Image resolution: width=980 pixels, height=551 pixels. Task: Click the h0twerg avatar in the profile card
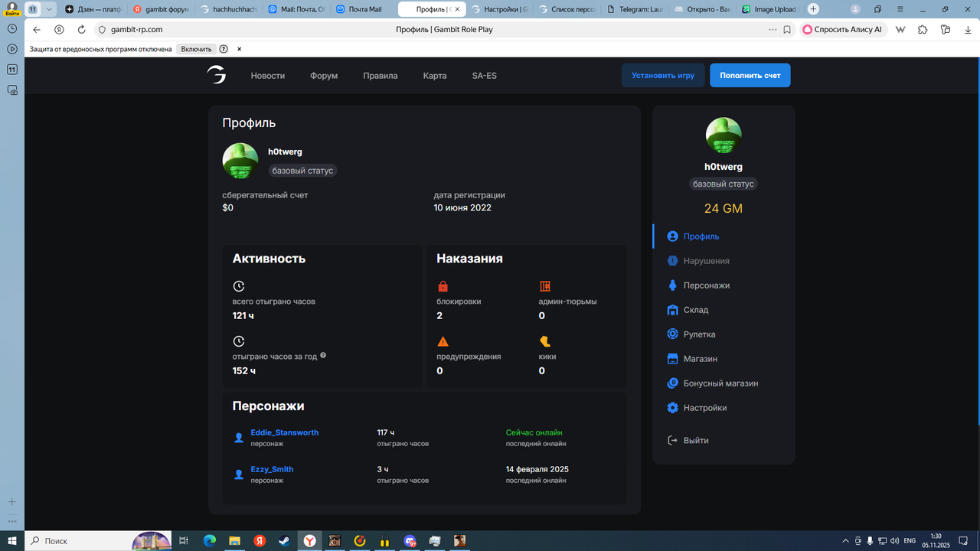pos(240,160)
